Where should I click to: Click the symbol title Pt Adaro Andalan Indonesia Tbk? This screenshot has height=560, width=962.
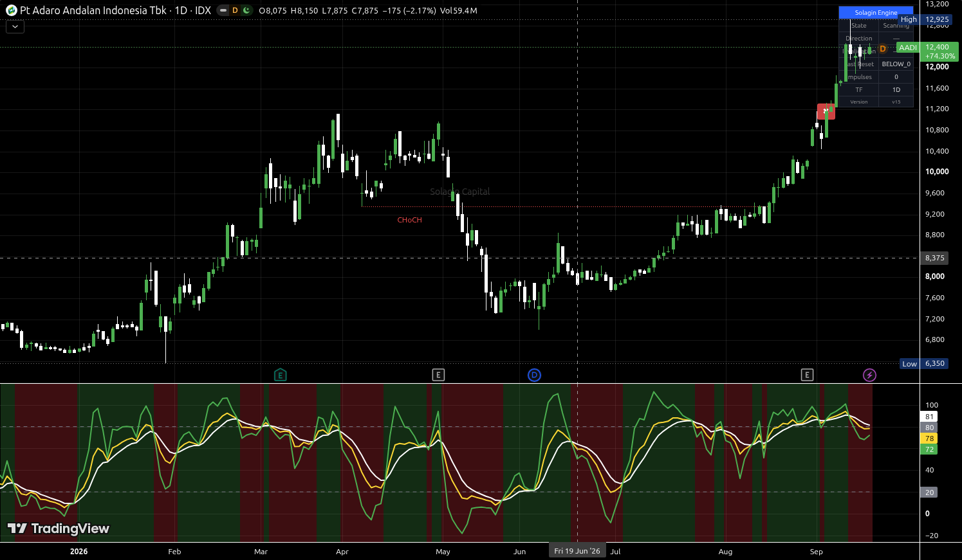tap(93, 10)
